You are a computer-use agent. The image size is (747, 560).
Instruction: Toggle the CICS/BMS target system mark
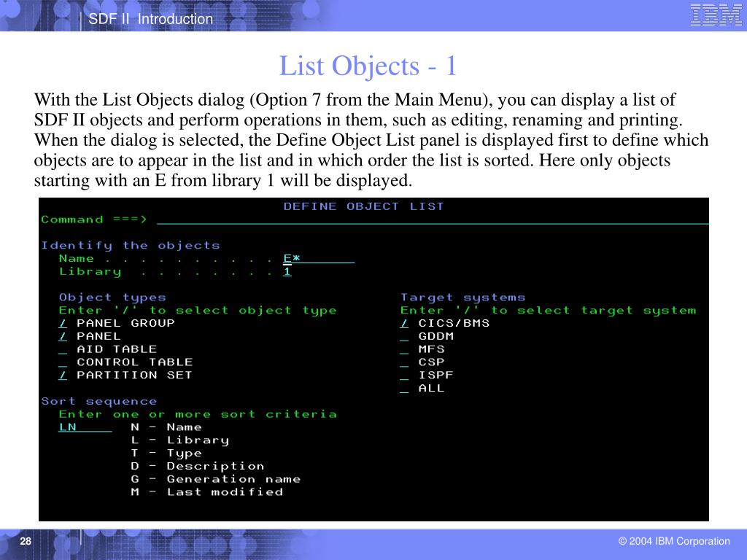click(x=404, y=323)
